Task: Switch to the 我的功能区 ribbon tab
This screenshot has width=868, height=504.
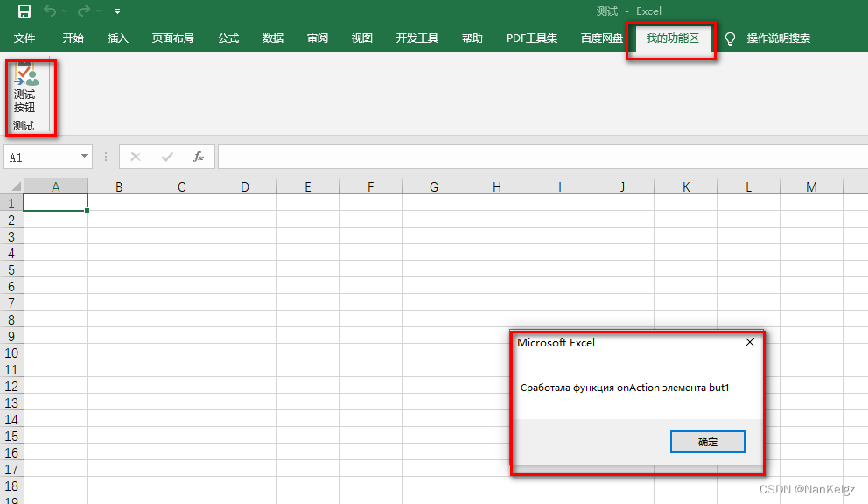Action: [671, 38]
